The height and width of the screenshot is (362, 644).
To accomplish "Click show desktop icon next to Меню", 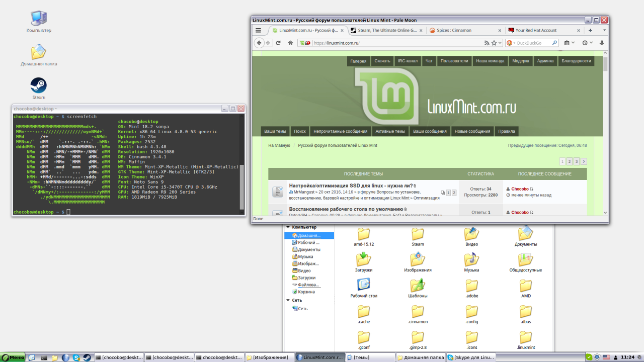I will pos(32,357).
